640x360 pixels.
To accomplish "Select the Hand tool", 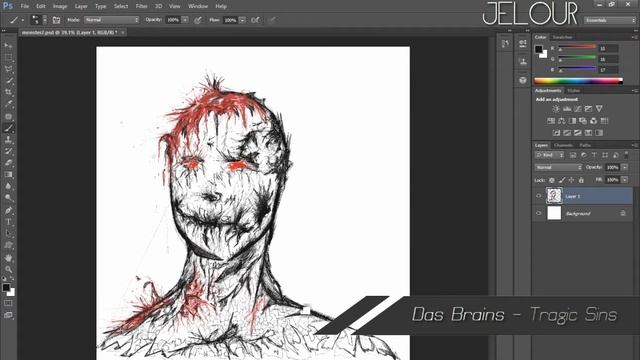I will [8, 258].
